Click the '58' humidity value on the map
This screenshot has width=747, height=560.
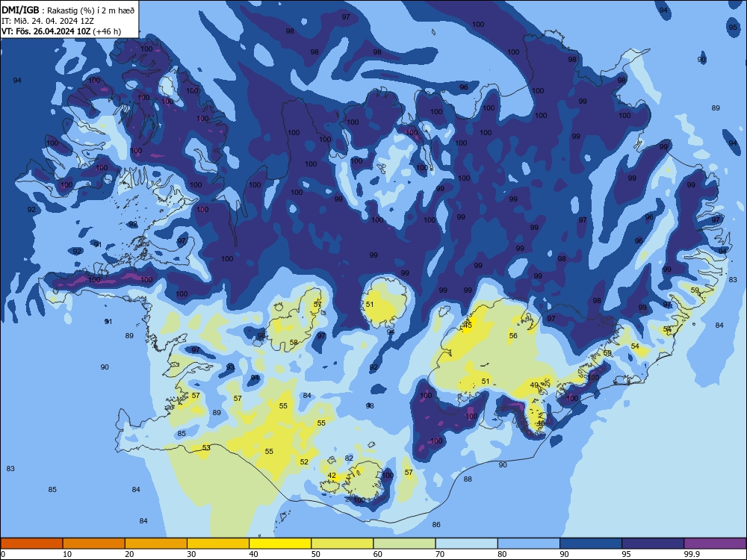click(294, 343)
